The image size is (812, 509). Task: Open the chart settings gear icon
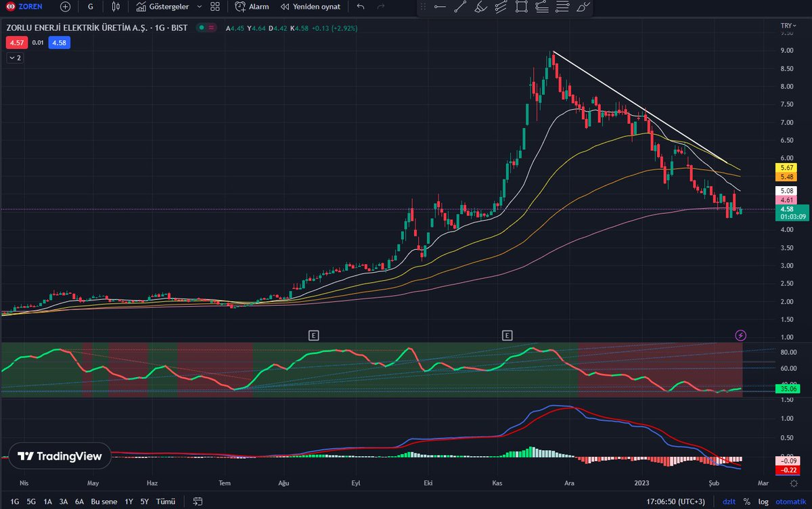[x=793, y=483]
